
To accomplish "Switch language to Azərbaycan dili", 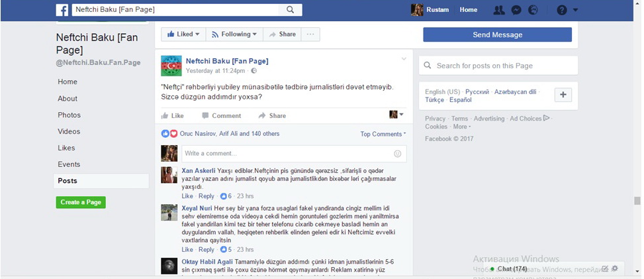I will pos(515,92).
